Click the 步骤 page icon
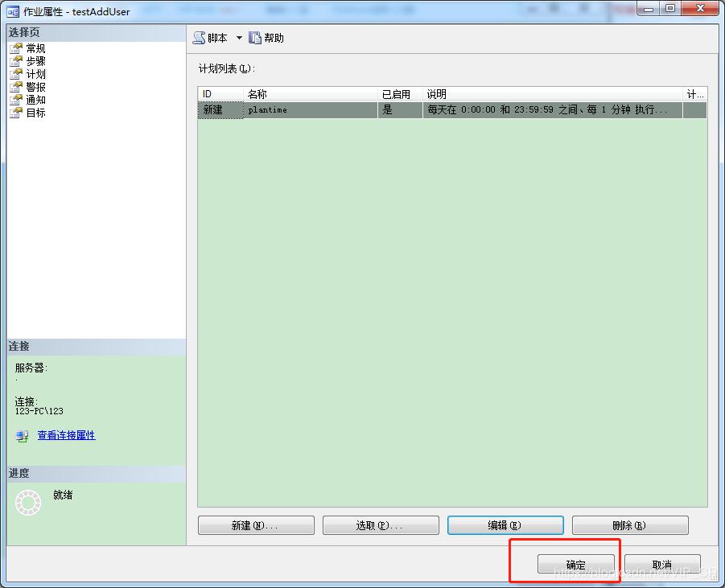725x588 pixels. point(16,61)
